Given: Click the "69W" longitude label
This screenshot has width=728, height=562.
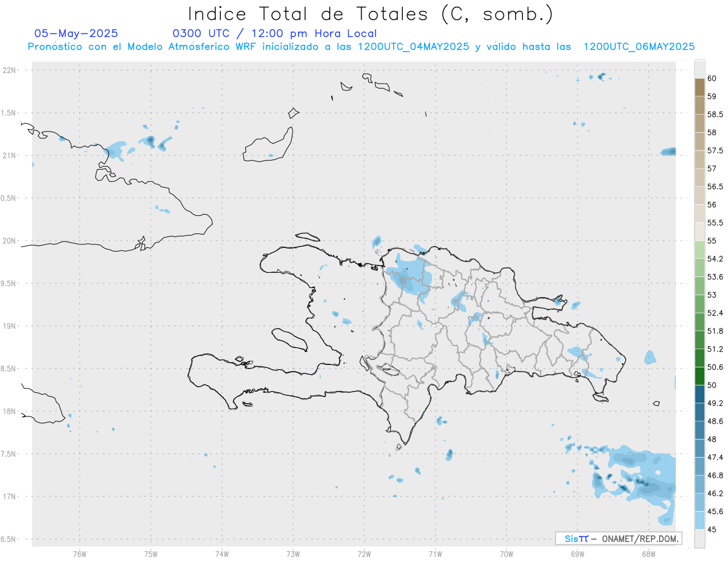Looking at the screenshot, I should point(578,554).
